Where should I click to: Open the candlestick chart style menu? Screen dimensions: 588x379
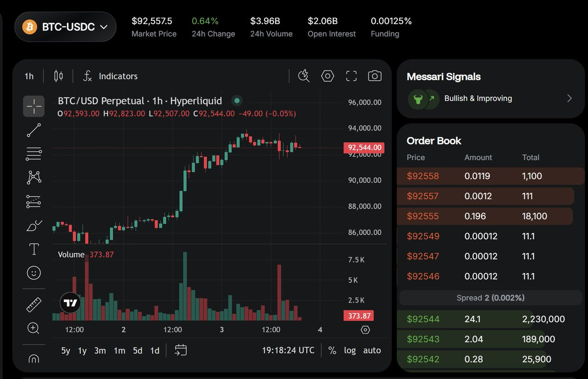coord(58,76)
